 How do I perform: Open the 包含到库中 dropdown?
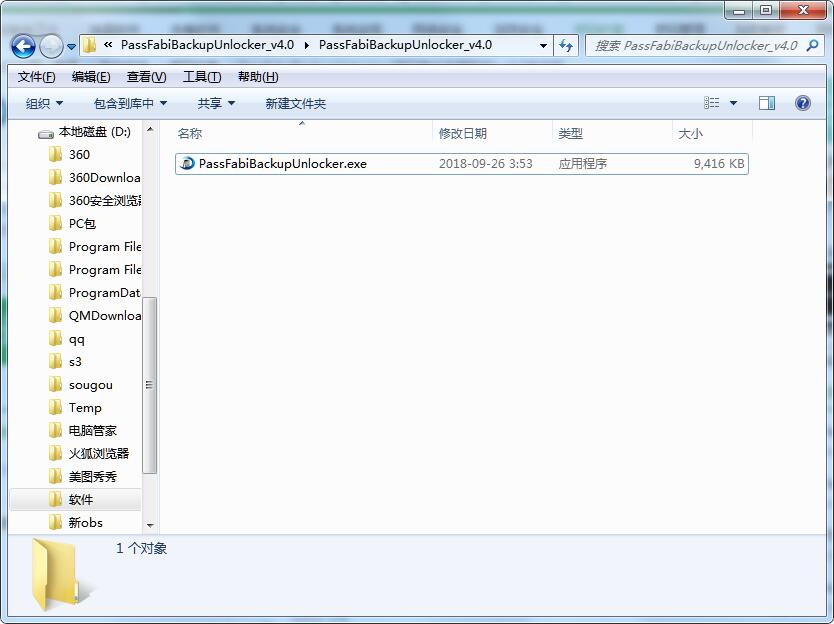pyautogui.click(x=130, y=103)
